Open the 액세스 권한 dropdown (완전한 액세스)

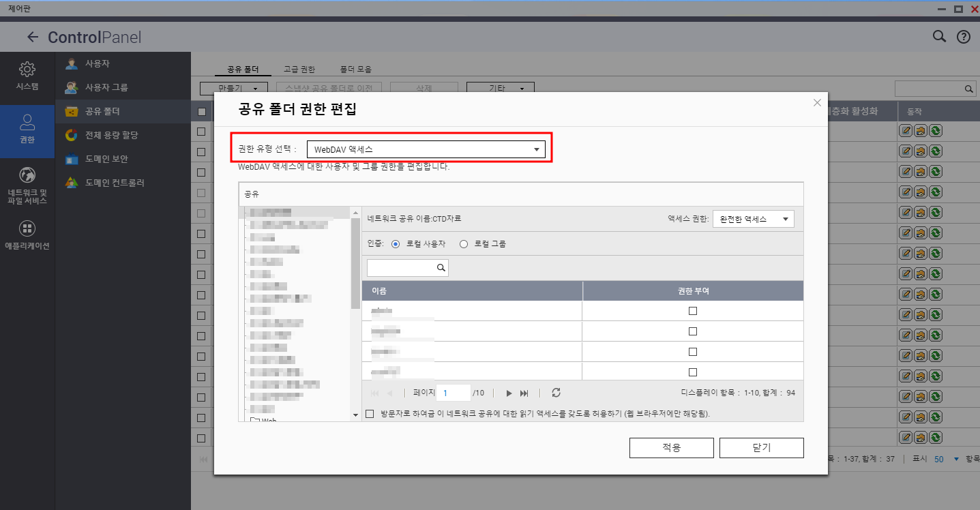(x=754, y=219)
